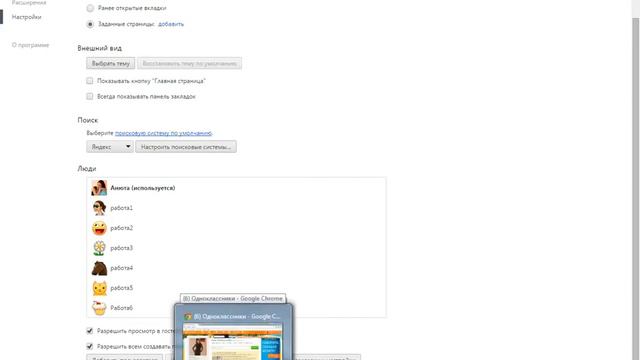Click the работа4 horse avatar
This screenshot has height=360, width=640.
99,268
